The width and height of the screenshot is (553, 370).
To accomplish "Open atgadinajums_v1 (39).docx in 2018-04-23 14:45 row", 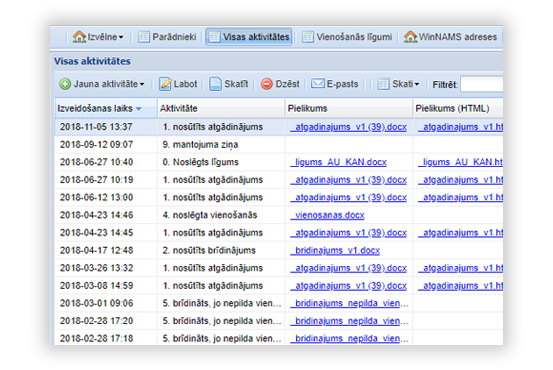I will click(x=348, y=233).
